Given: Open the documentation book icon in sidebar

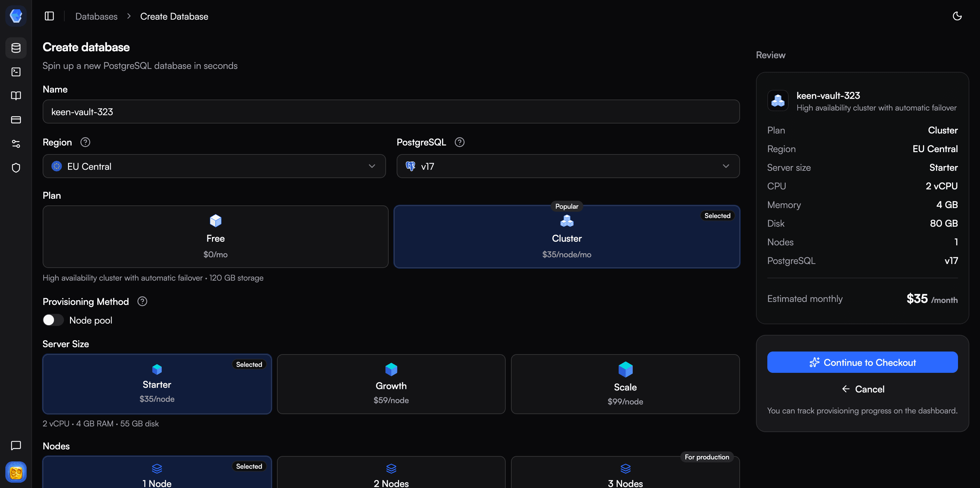Looking at the screenshot, I should click(x=16, y=96).
